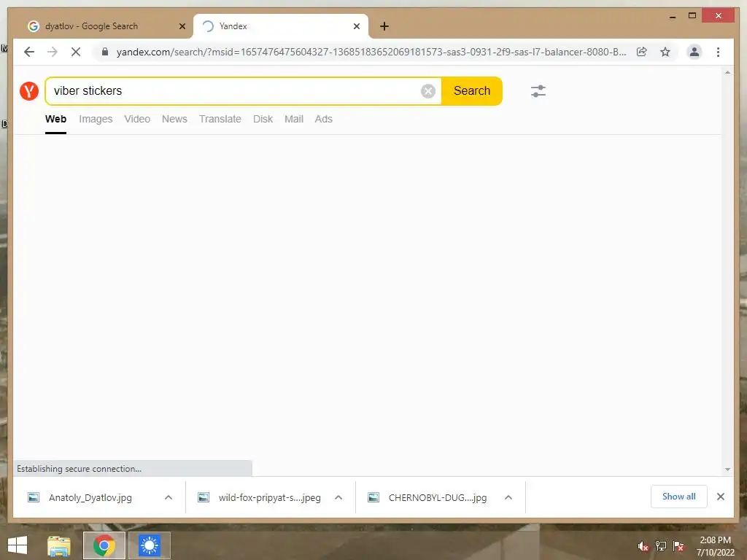Viewport: 747px width, 560px height.
Task: Open the Action Center flag icon
Action: [x=678, y=546]
